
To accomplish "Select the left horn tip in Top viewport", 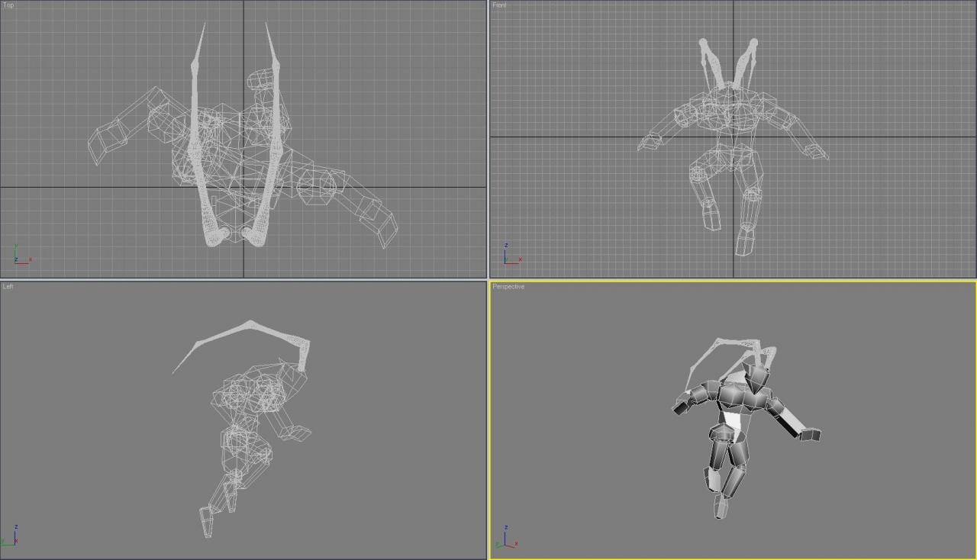I will point(204,27).
